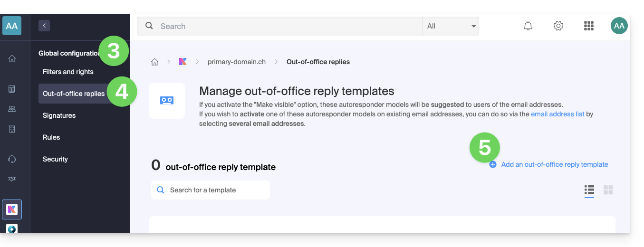Follow the email address list link
Image resolution: width=644 pixels, height=247 pixels.
(x=557, y=114)
